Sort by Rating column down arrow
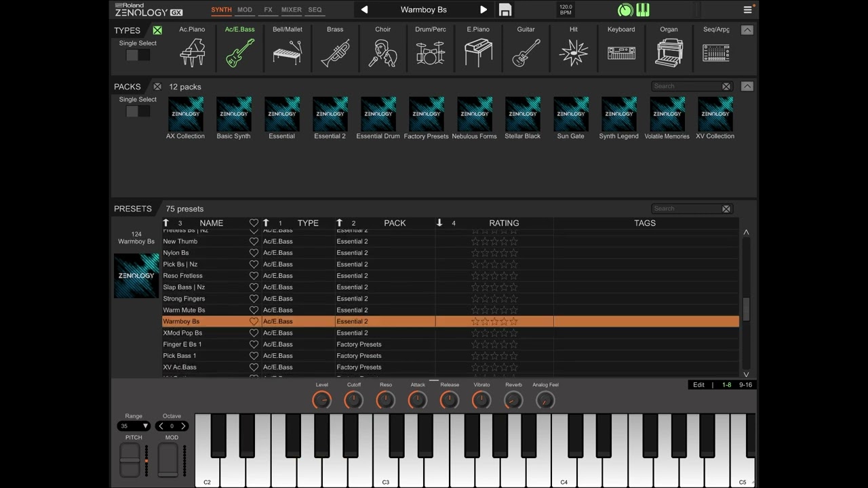The height and width of the screenshot is (488, 868). pos(439,223)
